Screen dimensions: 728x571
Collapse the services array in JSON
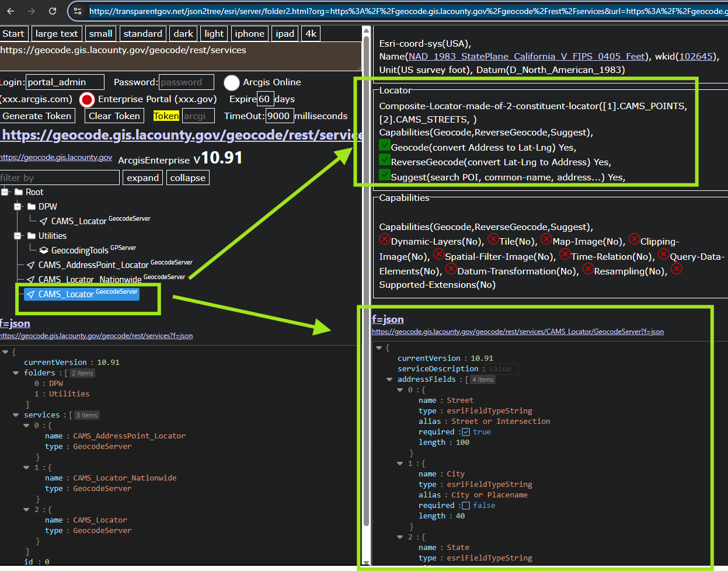click(x=16, y=415)
